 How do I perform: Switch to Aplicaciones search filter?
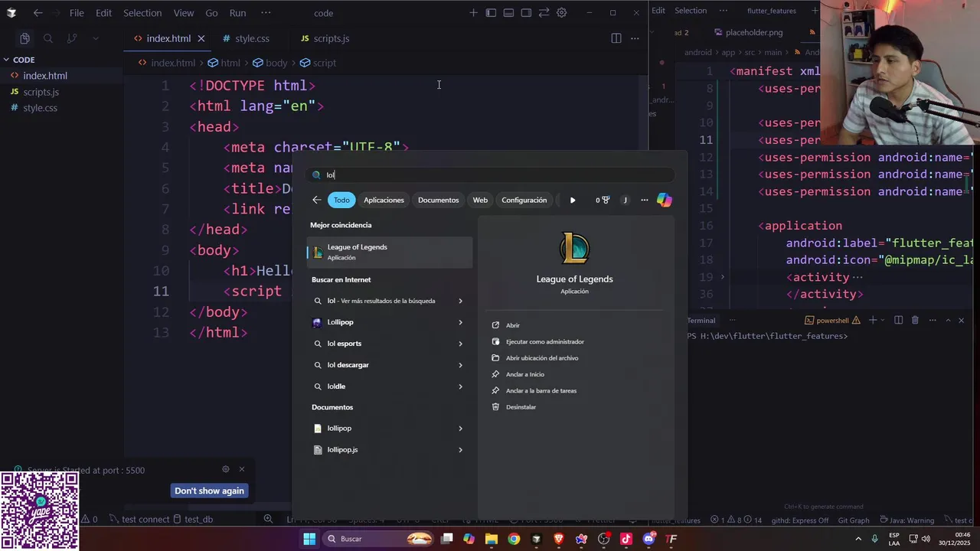pyautogui.click(x=384, y=200)
